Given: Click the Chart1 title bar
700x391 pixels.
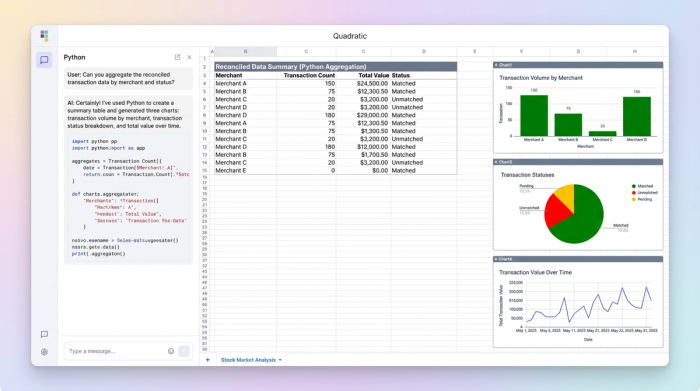Looking at the screenshot, I should (578, 65).
